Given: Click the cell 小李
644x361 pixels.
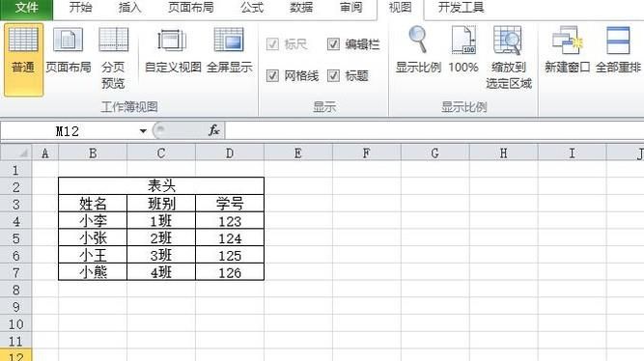Looking at the screenshot, I should coord(93,221).
